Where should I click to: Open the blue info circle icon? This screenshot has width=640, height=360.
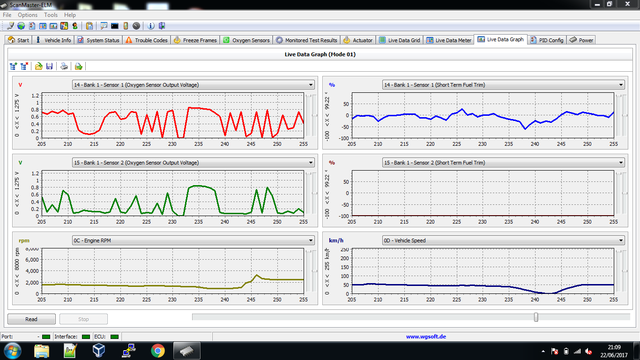[151, 26]
